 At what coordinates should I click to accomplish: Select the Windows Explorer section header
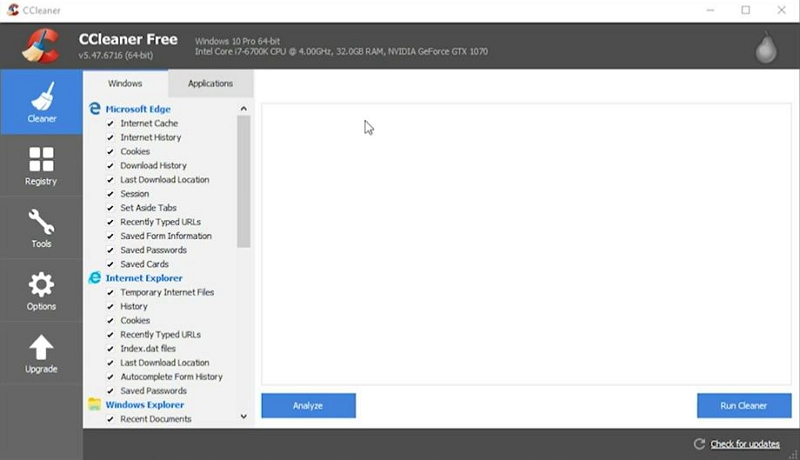[145, 404]
